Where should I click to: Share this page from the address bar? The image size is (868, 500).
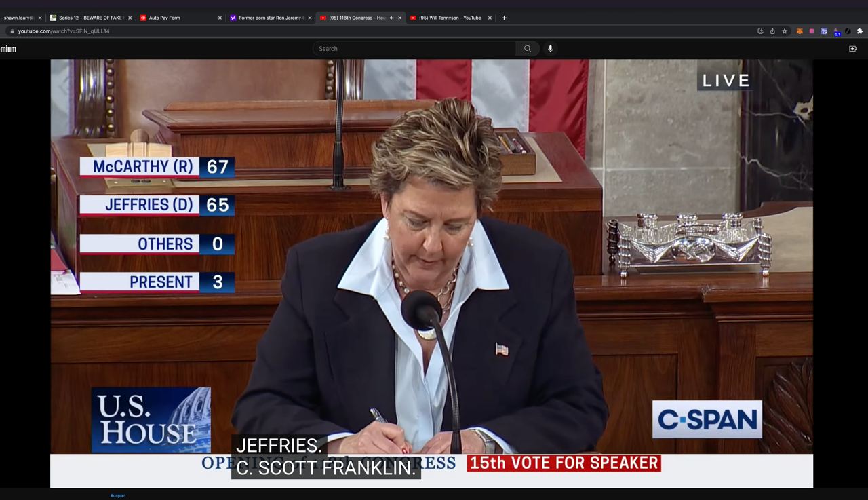point(772,31)
